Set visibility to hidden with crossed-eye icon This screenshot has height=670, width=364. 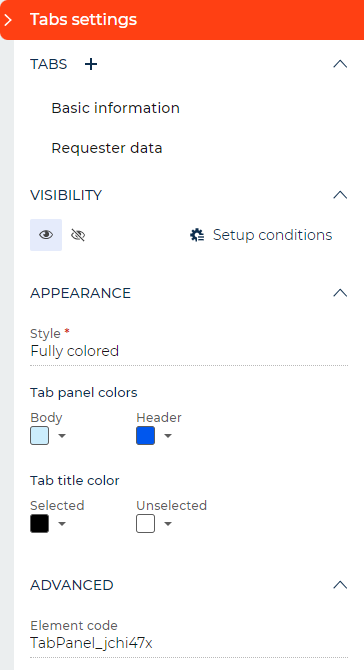pos(78,235)
